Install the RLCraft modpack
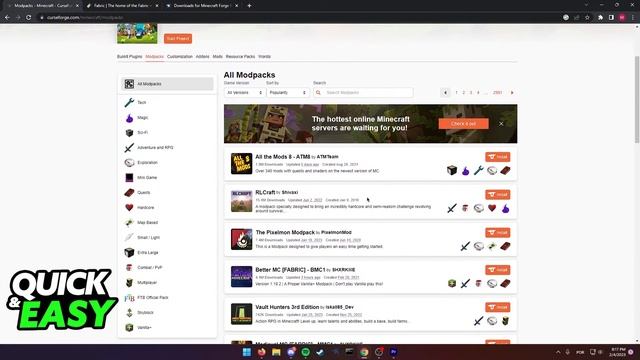This screenshot has height=360, width=640. (498, 195)
